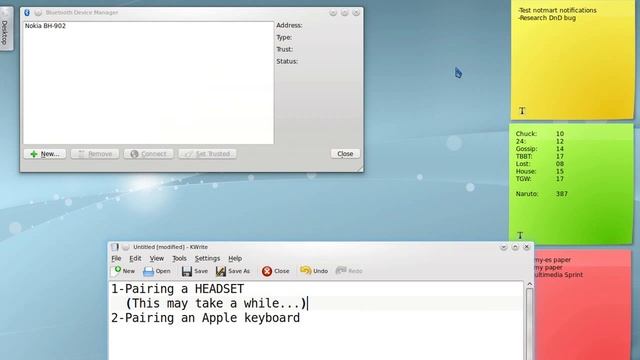This screenshot has width=640, height=360.
Task: Open the Help menu in KWrite
Action: (x=235, y=258)
